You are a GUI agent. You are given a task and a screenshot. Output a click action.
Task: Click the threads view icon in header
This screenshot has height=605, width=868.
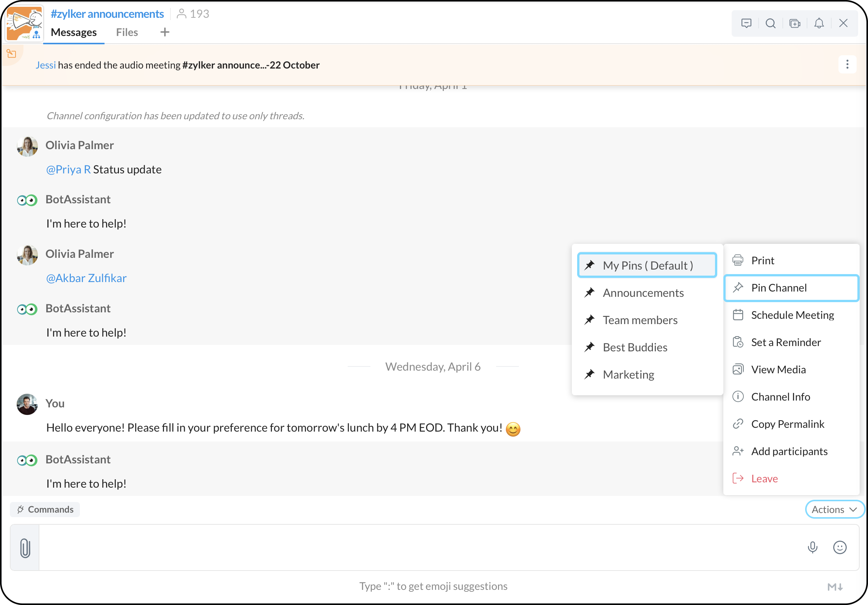coord(746,23)
